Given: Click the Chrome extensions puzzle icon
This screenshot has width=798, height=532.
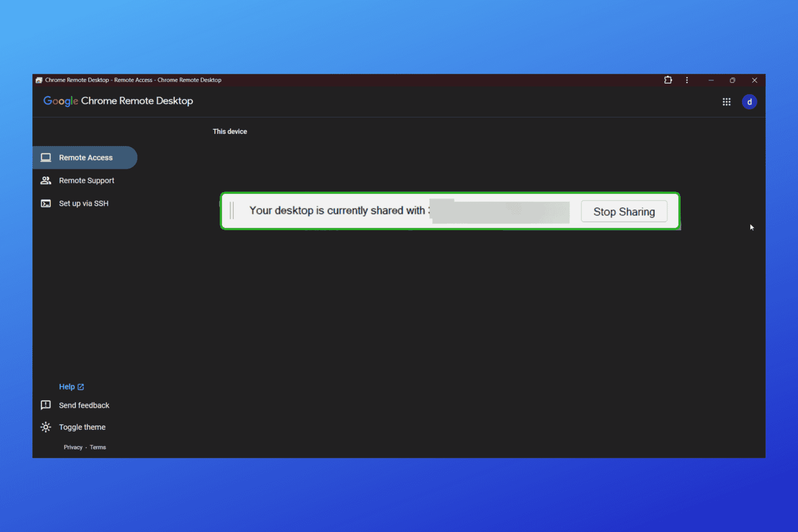Looking at the screenshot, I should pyautogui.click(x=668, y=80).
